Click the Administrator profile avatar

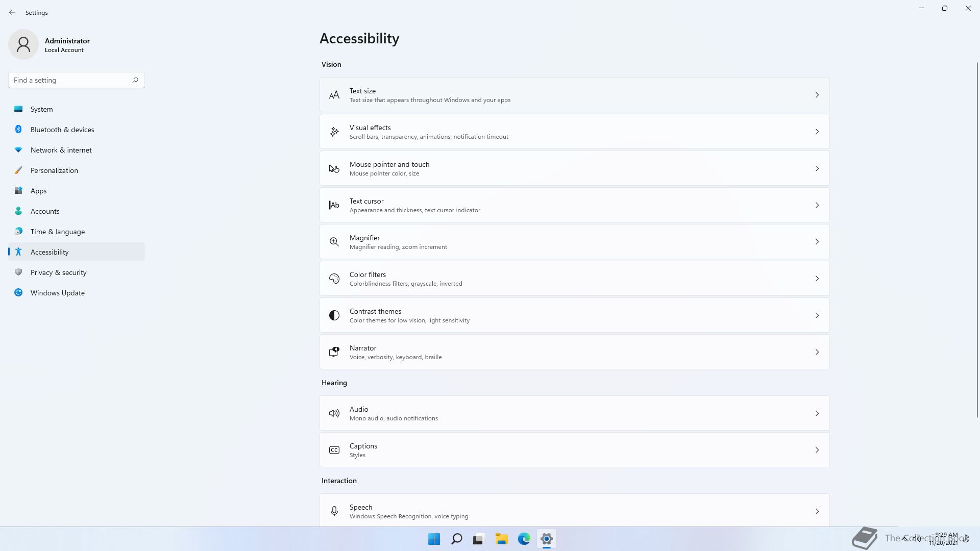(23, 44)
